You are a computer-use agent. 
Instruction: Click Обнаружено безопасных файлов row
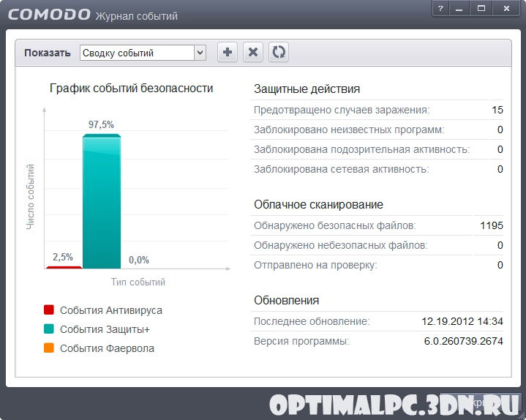[377, 225]
